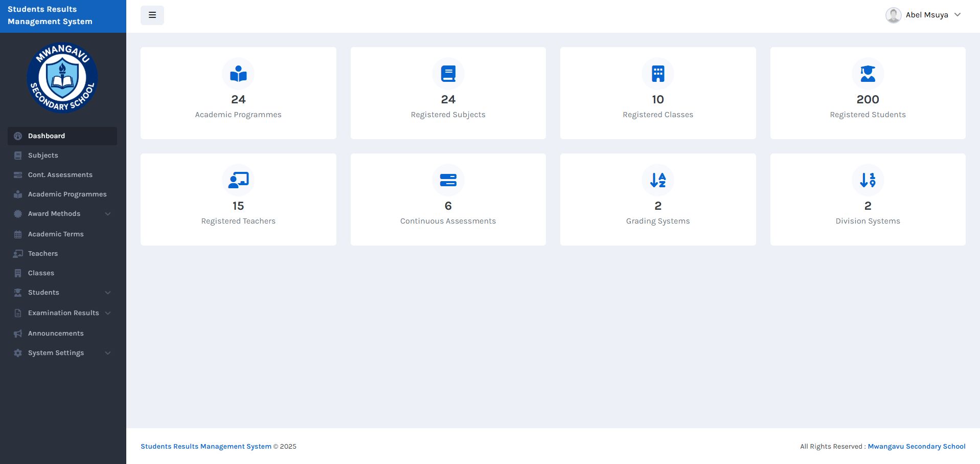Click the Mwangavu school logo image
Viewport: 980px width, 464px height.
click(62, 78)
